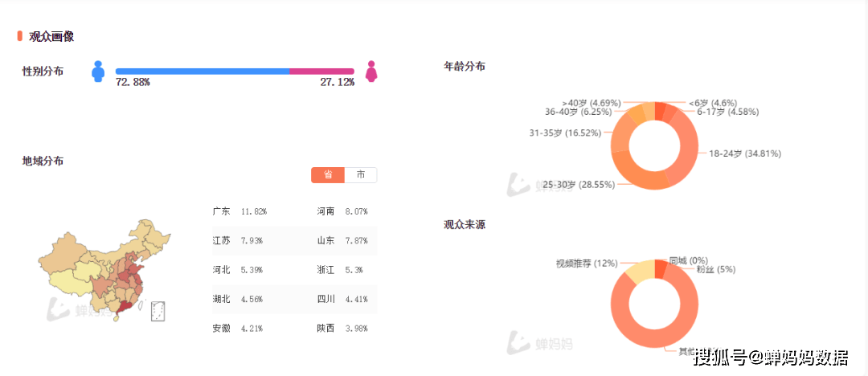868x376 pixels.
Task: Click the 陕西 3.98% region entry
Action: point(342,329)
